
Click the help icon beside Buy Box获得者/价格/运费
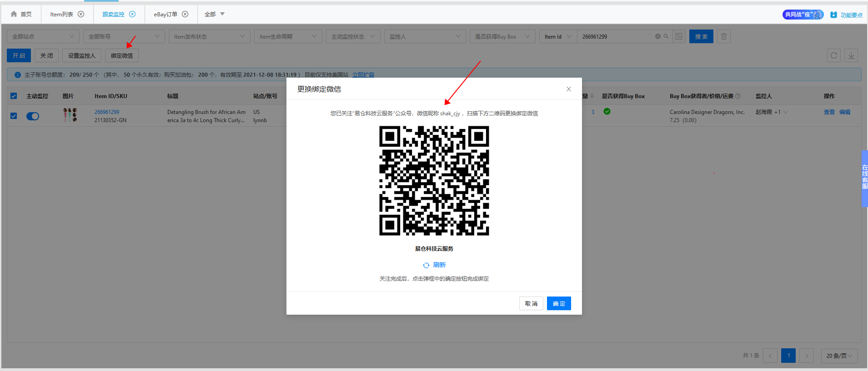pos(738,96)
